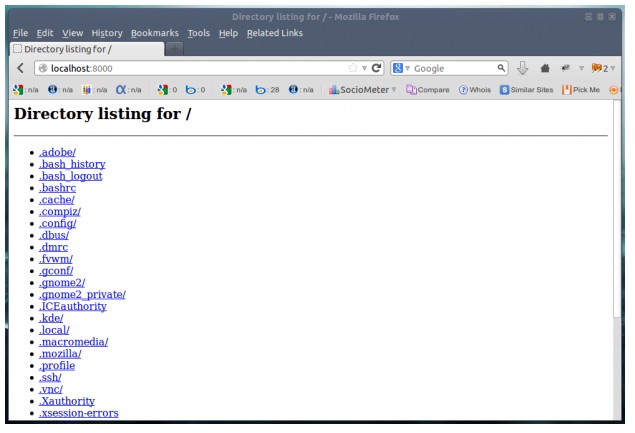Open the View menu
This screenshot has width=635, height=433.
point(72,33)
